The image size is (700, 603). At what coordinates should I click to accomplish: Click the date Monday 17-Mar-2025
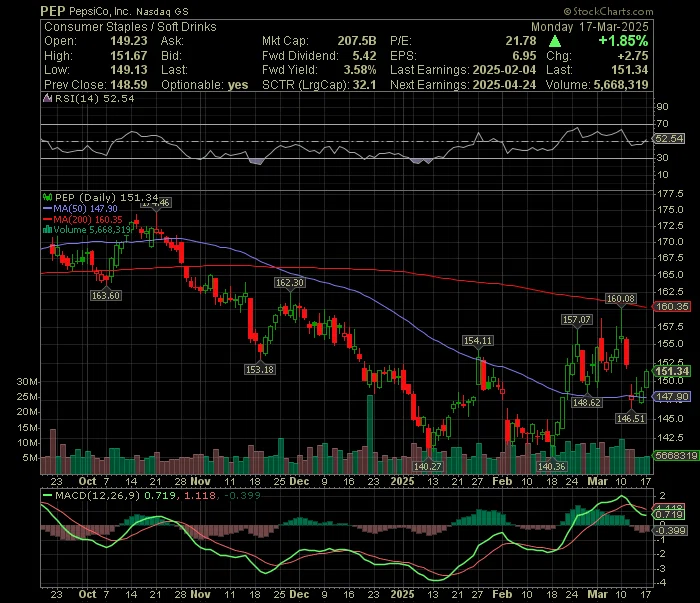(x=590, y=27)
